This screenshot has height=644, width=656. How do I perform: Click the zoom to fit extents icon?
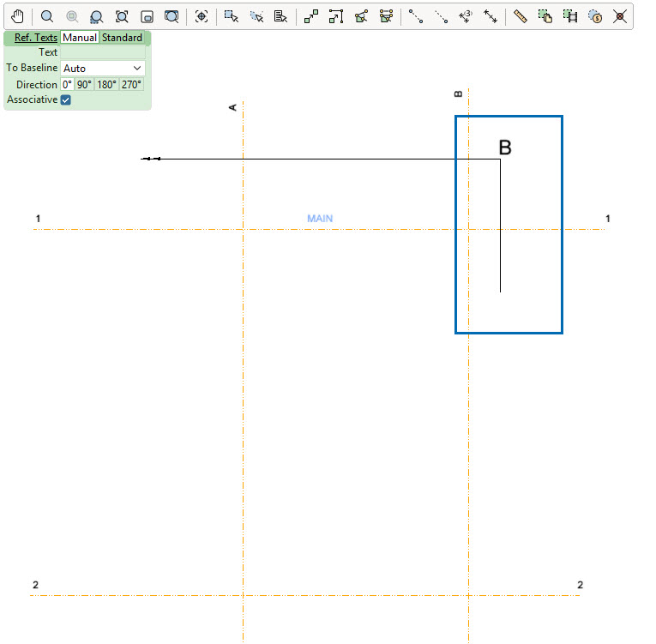(x=122, y=17)
